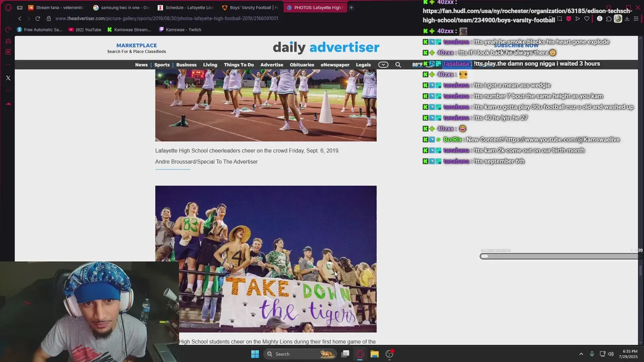Open Free Automatic Sa... bookmark
The image size is (644, 362).
[x=40, y=30]
